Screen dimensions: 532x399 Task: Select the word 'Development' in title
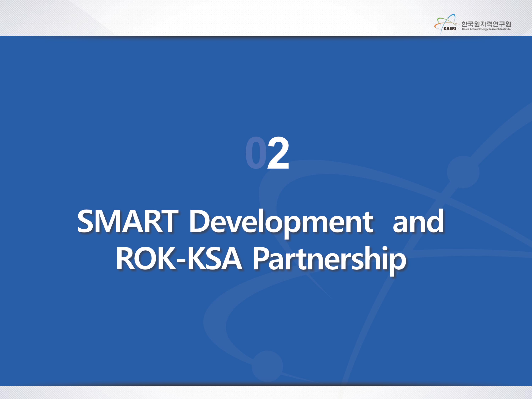tap(281, 221)
